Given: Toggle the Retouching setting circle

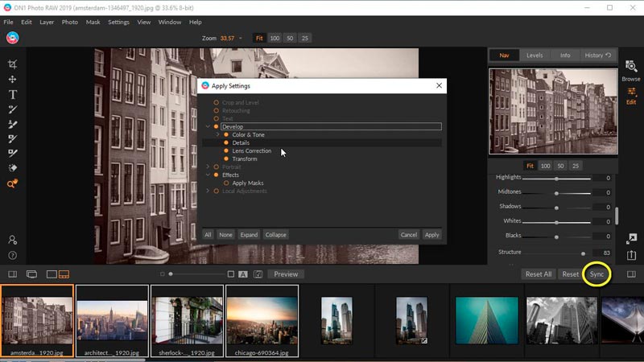Looking at the screenshot, I should pyautogui.click(x=216, y=110).
